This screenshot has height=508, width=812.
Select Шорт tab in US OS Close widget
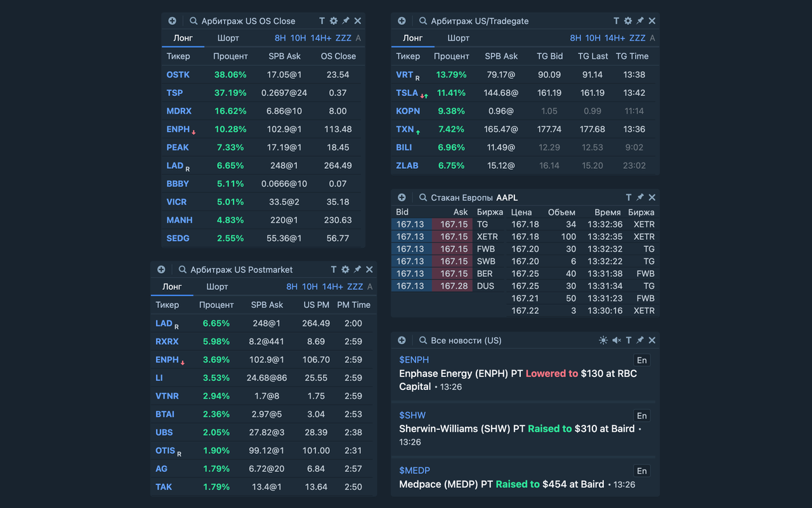coord(228,38)
